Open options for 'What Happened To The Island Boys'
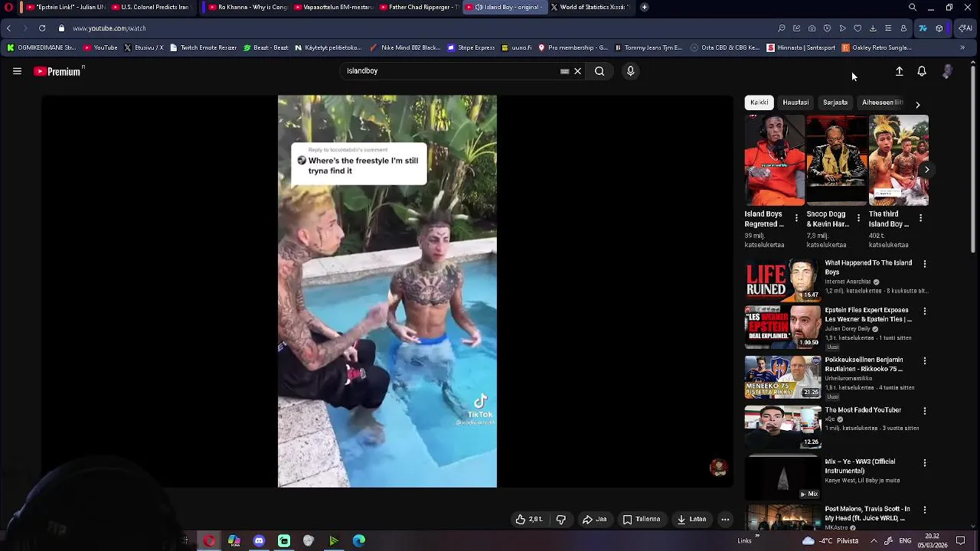Screen dimensions: 980x551 [x=925, y=264]
